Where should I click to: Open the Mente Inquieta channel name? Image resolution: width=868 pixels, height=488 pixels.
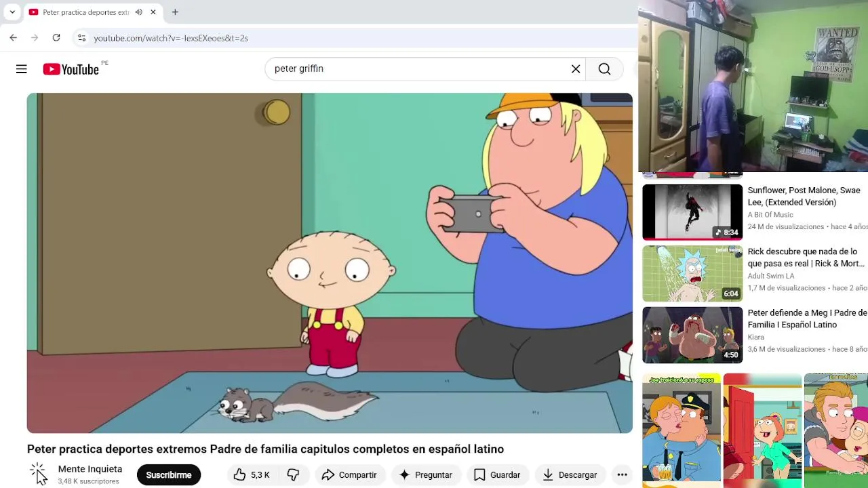[x=90, y=469]
